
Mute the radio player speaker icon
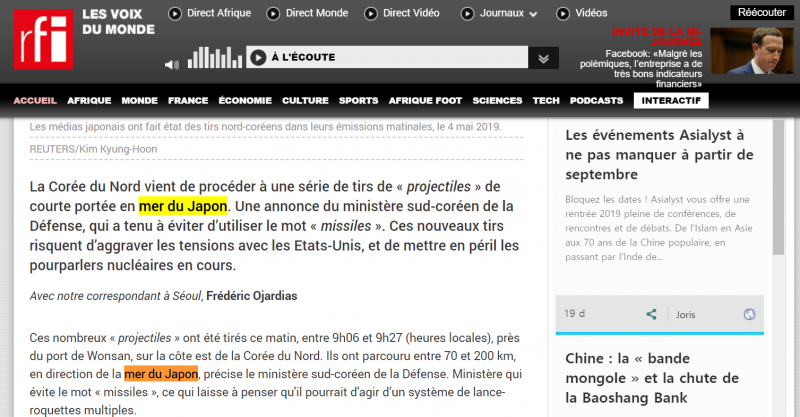click(171, 63)
